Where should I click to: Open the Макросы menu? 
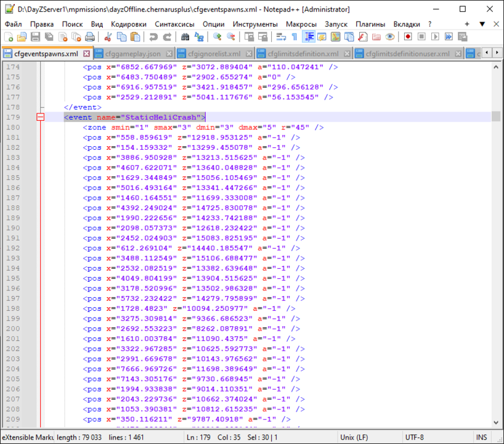[301, 24]
